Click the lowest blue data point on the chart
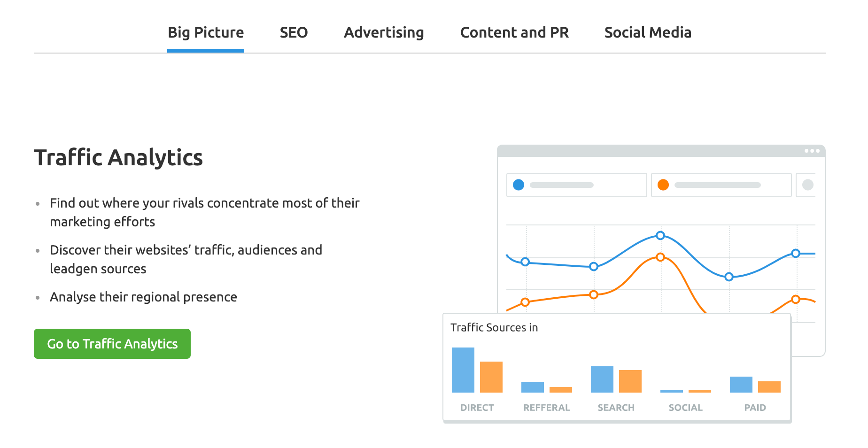Viewport: 868px width, 448px height. coord(729,277)
